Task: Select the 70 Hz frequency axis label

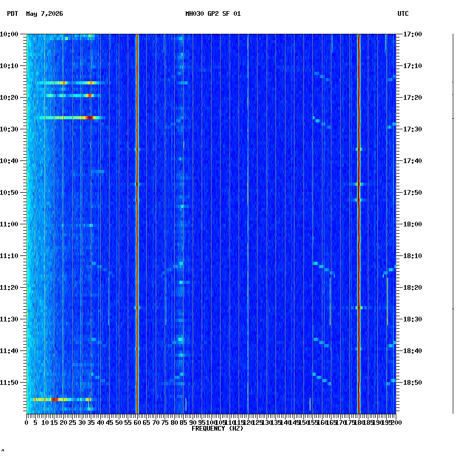Action: [x=156, y=423]
